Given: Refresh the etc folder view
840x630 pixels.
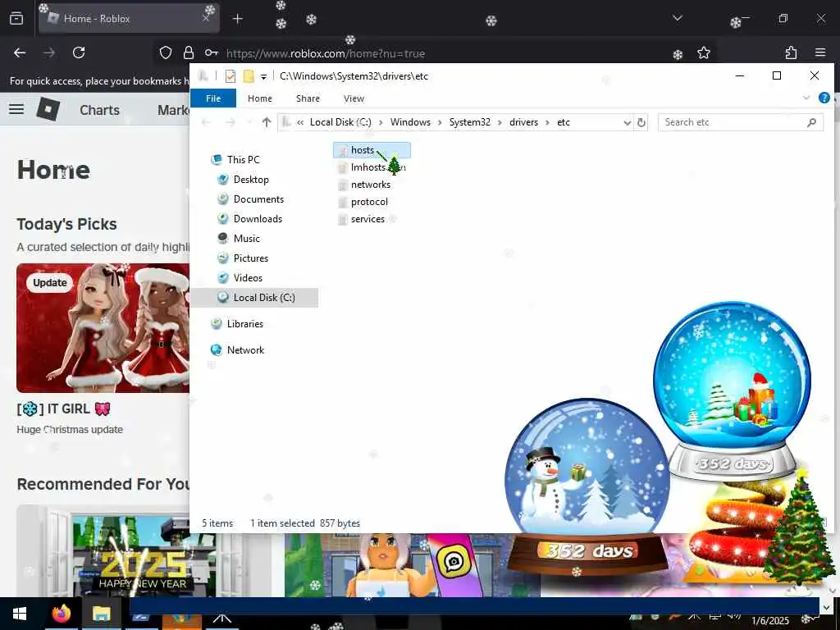Looking at the screenshot, I should pyautogui.click(x=641, y=123).
